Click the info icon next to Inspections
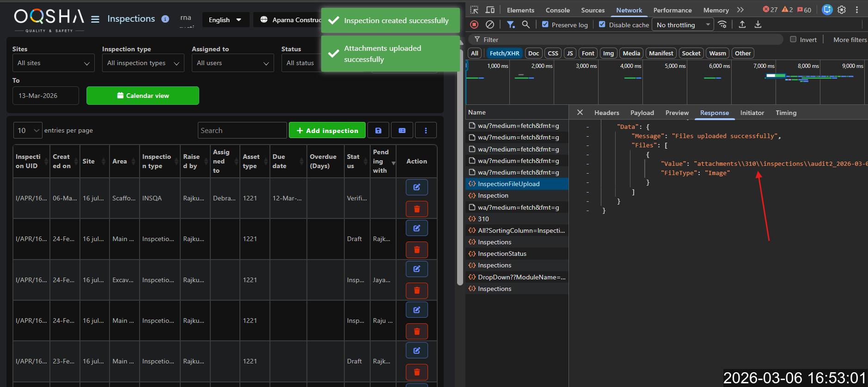Screen dimensions: 868x387 click(x=165, y=19)
